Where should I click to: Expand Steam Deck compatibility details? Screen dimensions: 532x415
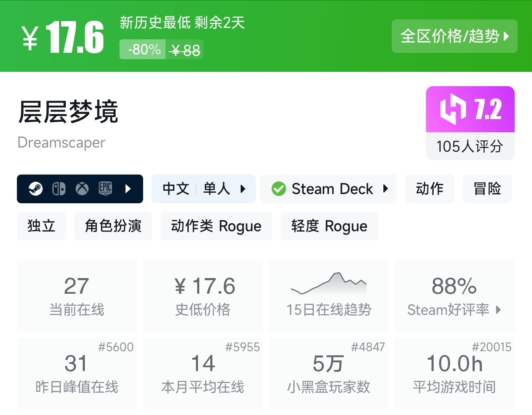(385, 189)
